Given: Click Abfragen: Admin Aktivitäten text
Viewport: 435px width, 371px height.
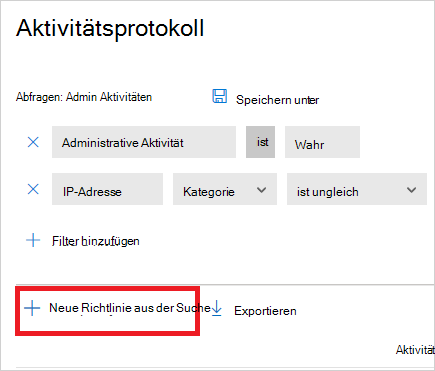Looking at the screenshot, I should coord(84,97).
